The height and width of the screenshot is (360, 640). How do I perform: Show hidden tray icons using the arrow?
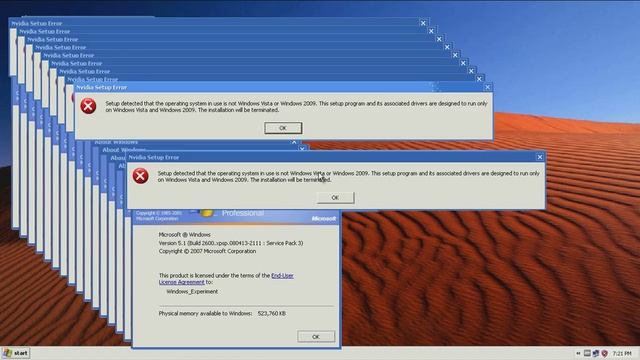click(578, 353)
